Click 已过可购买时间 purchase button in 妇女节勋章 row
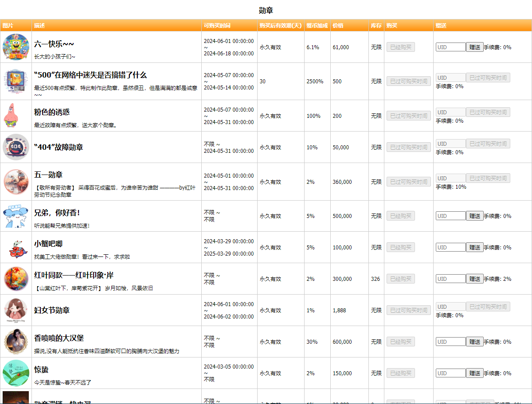 click(x=409, y=310)
